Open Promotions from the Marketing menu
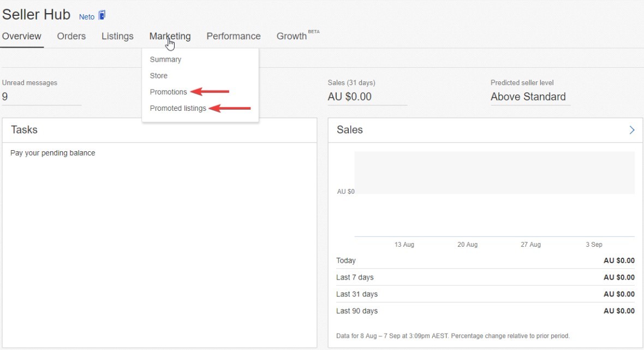Image resolution: width=644 pixels, height=350 pixels. tap(168, 92)
